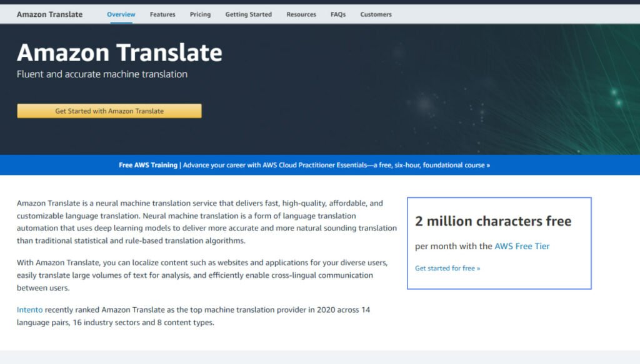This screenshot has height=364, width=640.
Task: Go to the Pricing tab
Action: point(200,14)
